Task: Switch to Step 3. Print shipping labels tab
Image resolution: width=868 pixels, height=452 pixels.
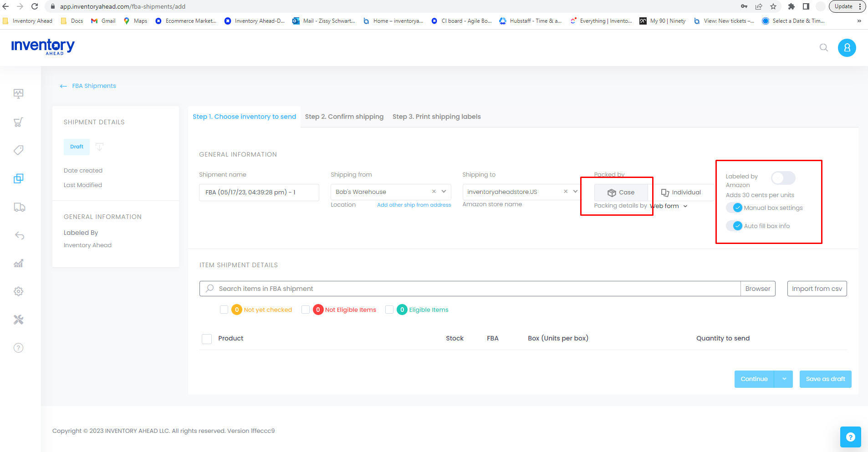Action: (436, 117)
